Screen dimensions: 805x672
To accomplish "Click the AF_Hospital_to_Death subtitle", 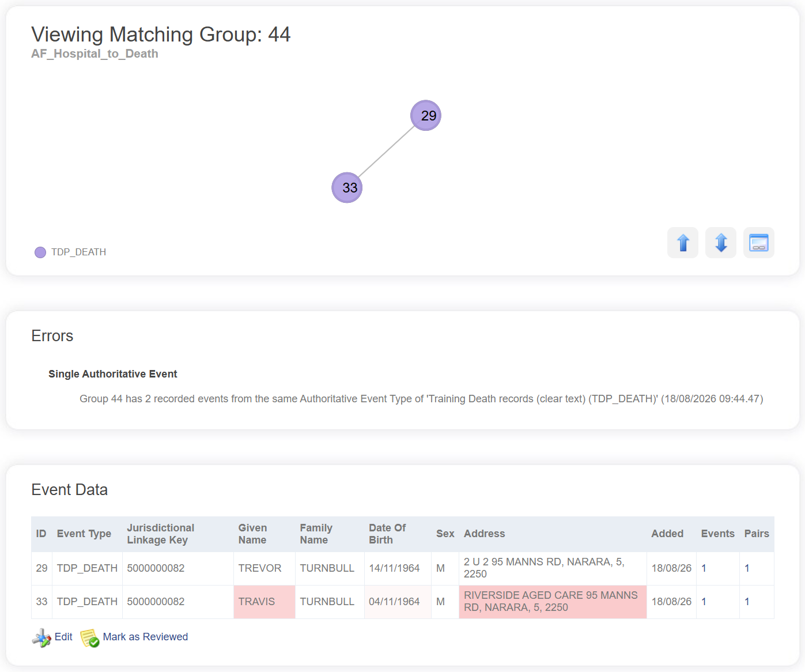I will click(95, 54).
